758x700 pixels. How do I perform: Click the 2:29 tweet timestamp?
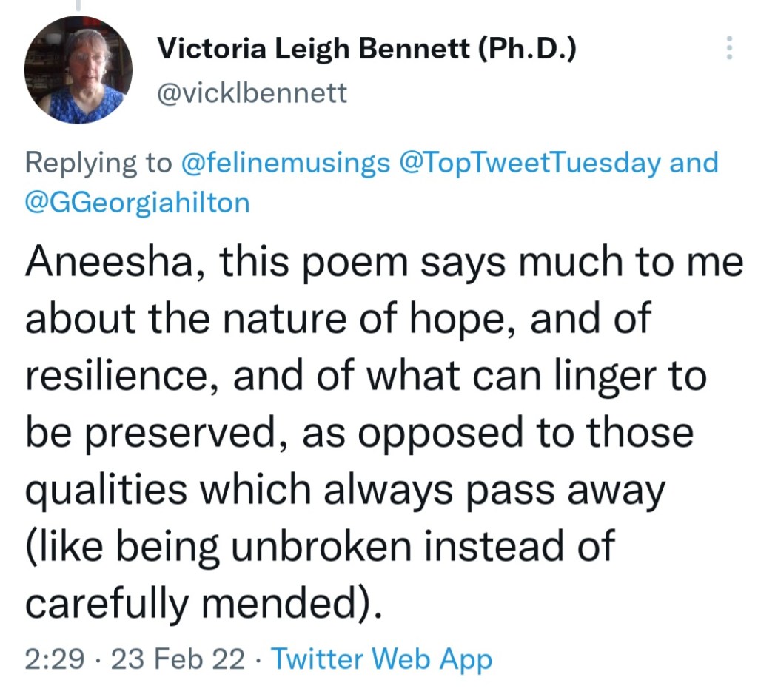pos(54,658)
